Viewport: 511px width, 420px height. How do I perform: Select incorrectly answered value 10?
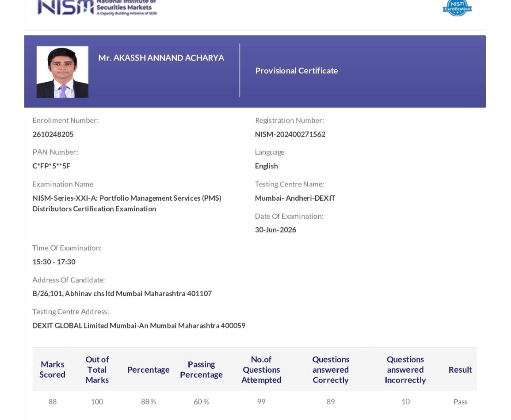point(405,402)
